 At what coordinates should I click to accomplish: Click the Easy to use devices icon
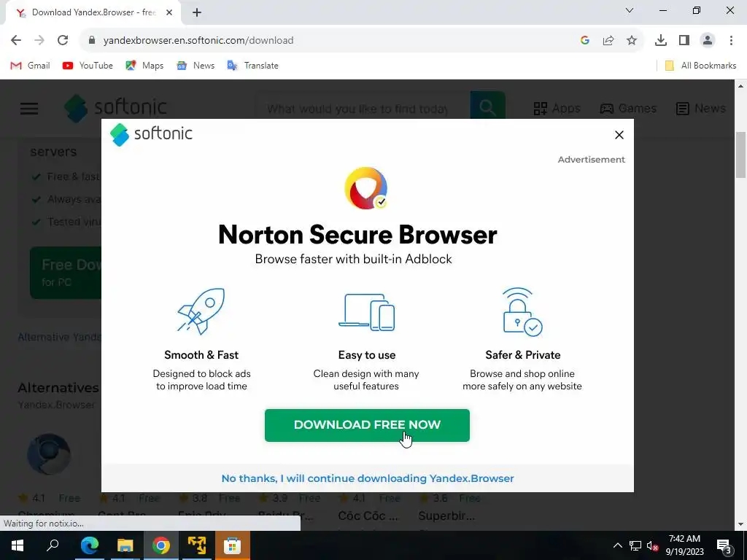(367, 312)
